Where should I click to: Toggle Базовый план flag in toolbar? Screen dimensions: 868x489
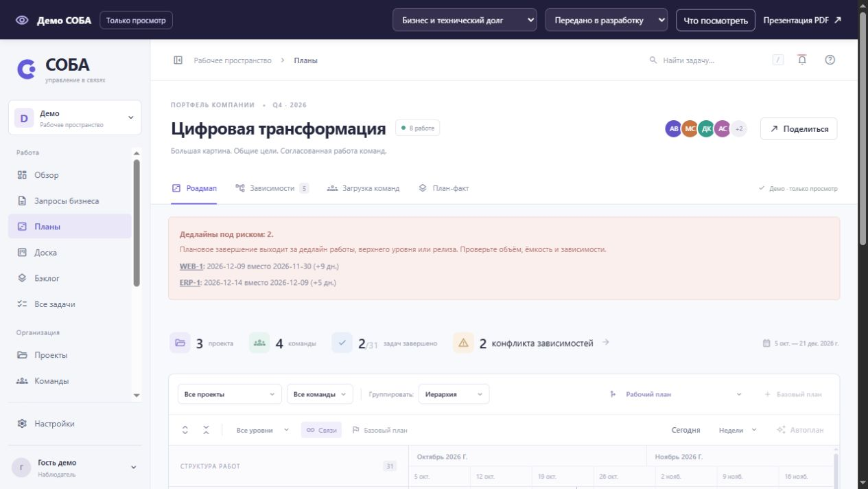(379, 430)
